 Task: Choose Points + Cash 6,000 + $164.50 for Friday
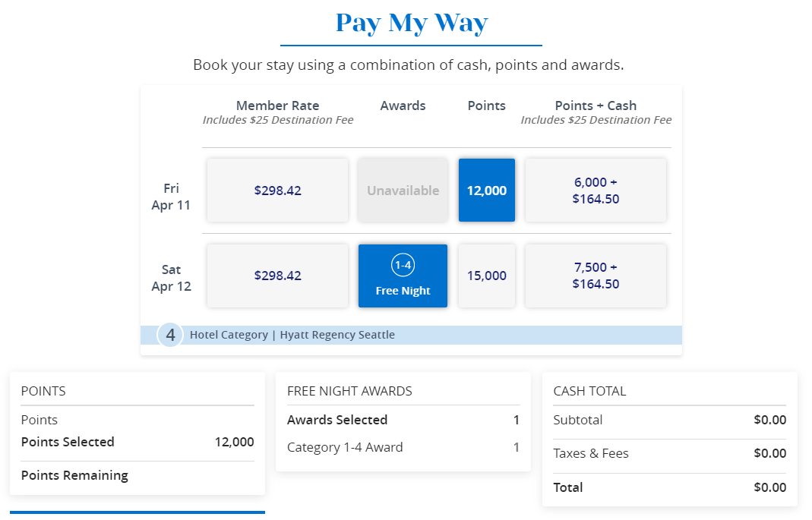[596, 190]
